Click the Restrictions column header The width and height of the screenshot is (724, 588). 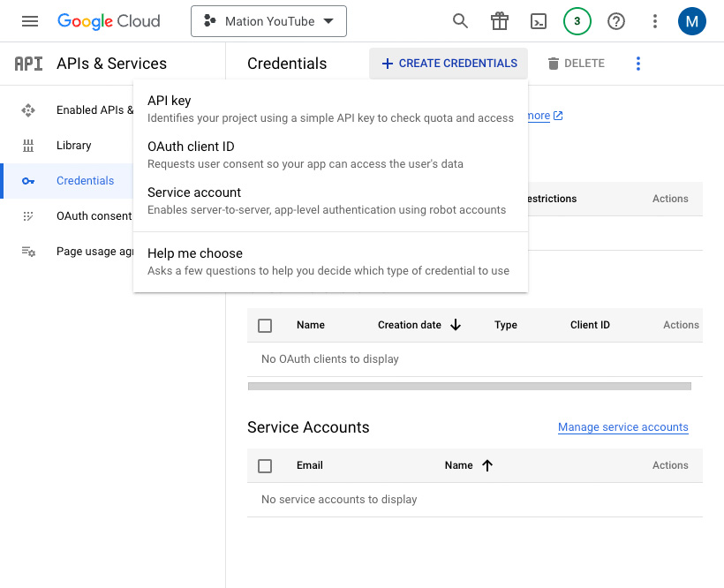[552, 199]
